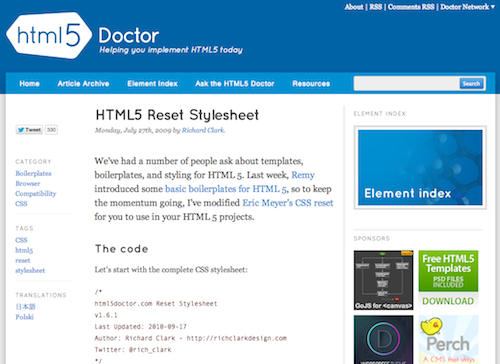Open the Browser Compatibility category link
Image resolution: width=500 pixels, height=364 pixels.
(x=36, y=189)
